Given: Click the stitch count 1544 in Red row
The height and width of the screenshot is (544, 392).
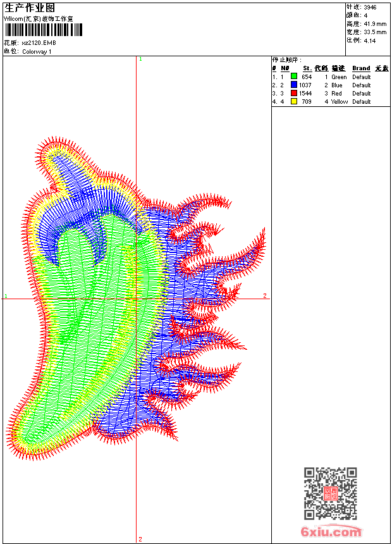Looking at the screenshot, I should pyautogui.click(x=305, y=93).
